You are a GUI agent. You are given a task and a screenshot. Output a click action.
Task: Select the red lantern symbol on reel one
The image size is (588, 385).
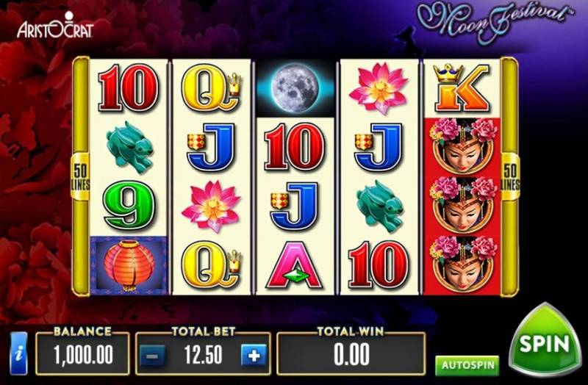pyautogui.click(x=129, y=265)
